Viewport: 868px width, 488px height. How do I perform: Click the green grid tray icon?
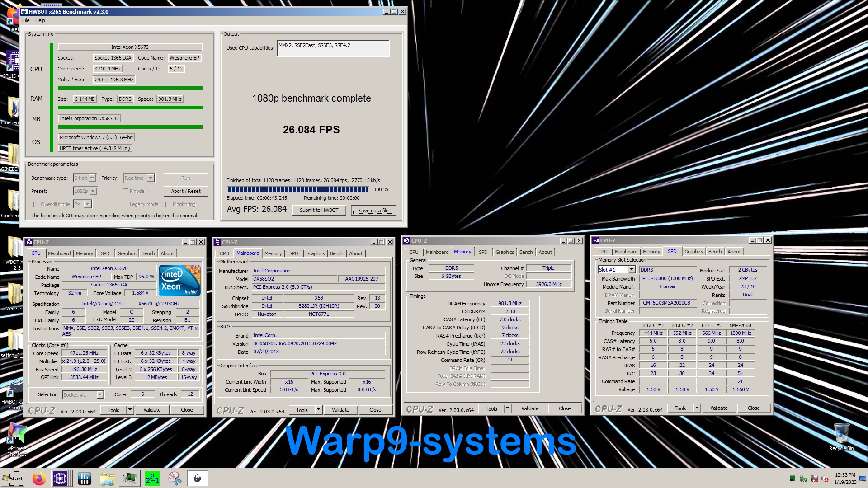coord(792,479)
